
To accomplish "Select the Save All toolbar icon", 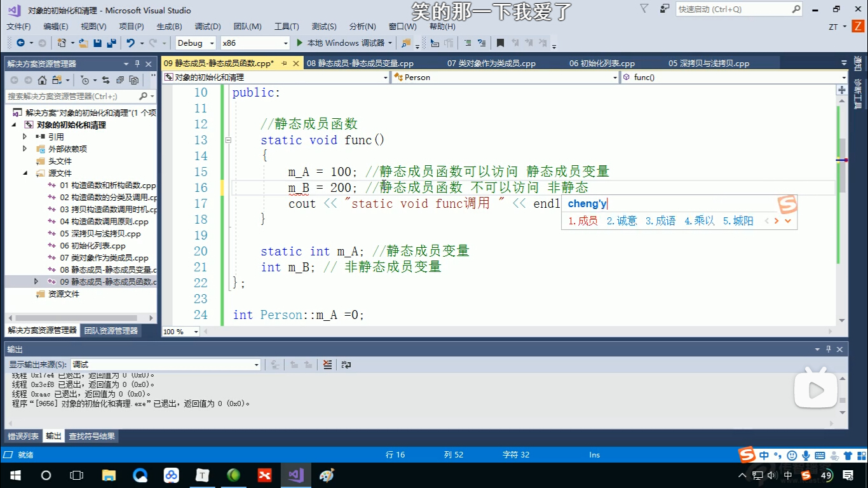I will (x=111, y=43).
